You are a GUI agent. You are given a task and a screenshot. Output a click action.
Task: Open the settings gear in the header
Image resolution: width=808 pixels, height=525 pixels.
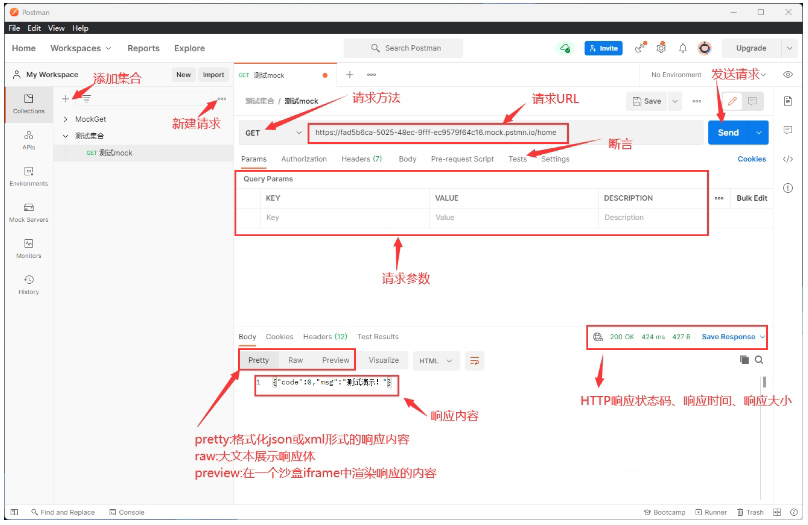pos(661,48)
